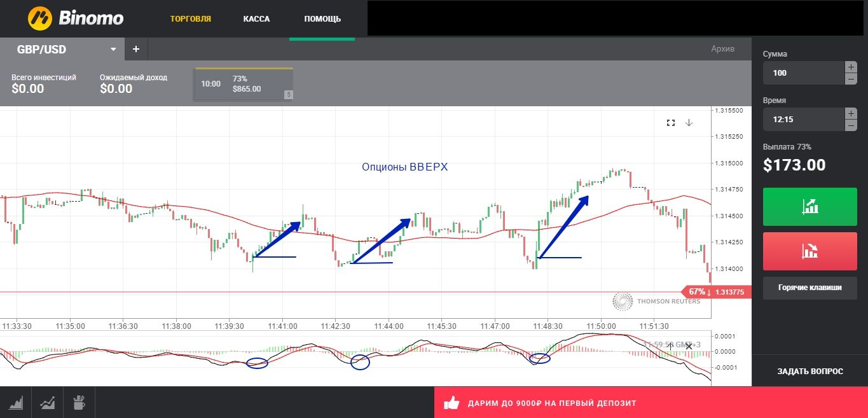This screenshot has height=418, width=868.
Task: Click the Задать вопрос button
Action: pyautogui.click(x=809, y=371)
